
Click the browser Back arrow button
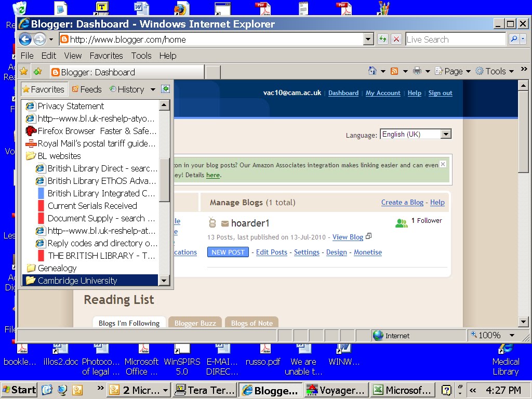point(25,39)
